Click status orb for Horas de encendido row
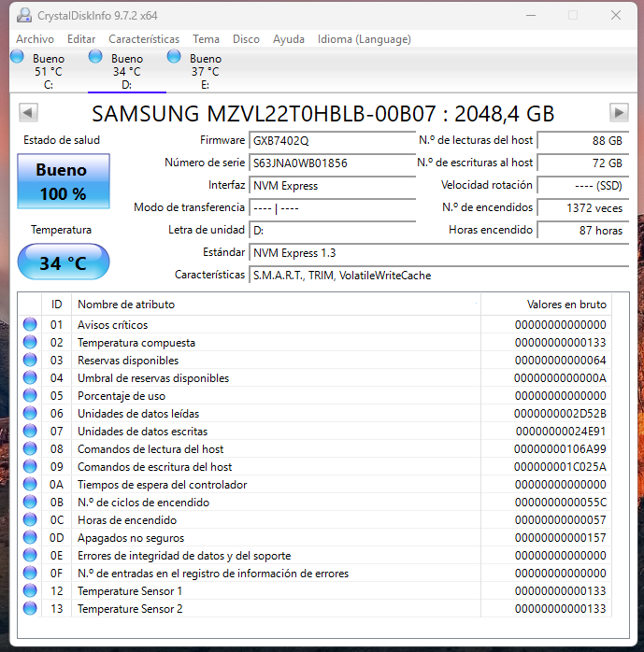The image size is (644, 652). pyautogui.click(x=30, y=520)
